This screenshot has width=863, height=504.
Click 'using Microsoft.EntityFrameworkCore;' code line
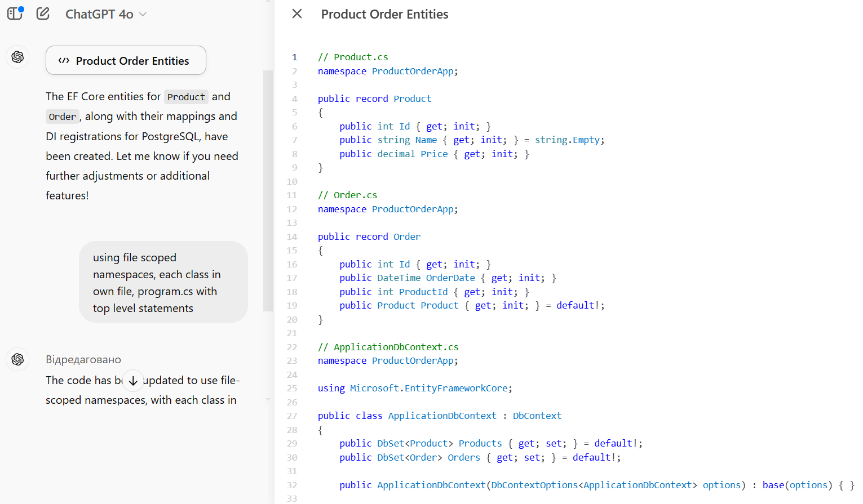pos(415,388)
